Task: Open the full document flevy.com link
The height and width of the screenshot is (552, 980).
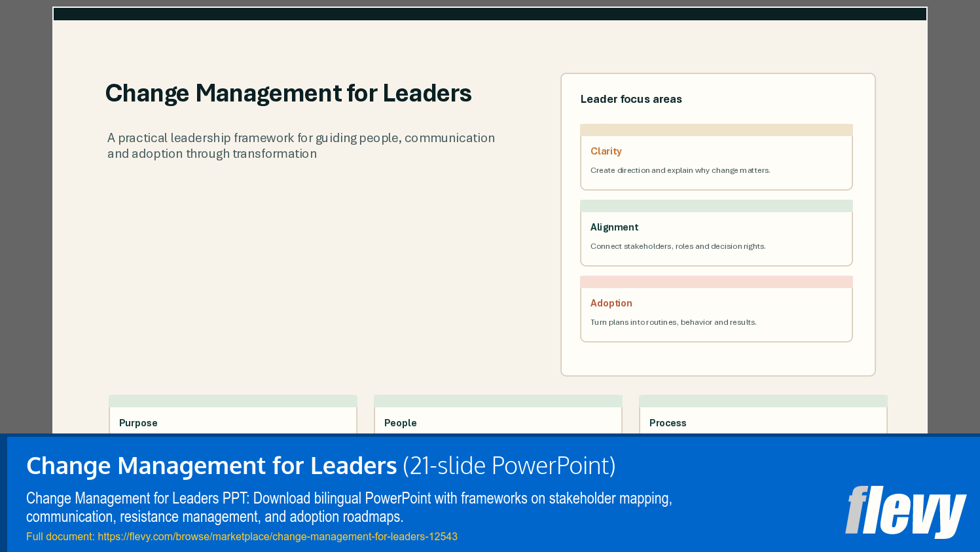Action: click(x=278, y=536)
